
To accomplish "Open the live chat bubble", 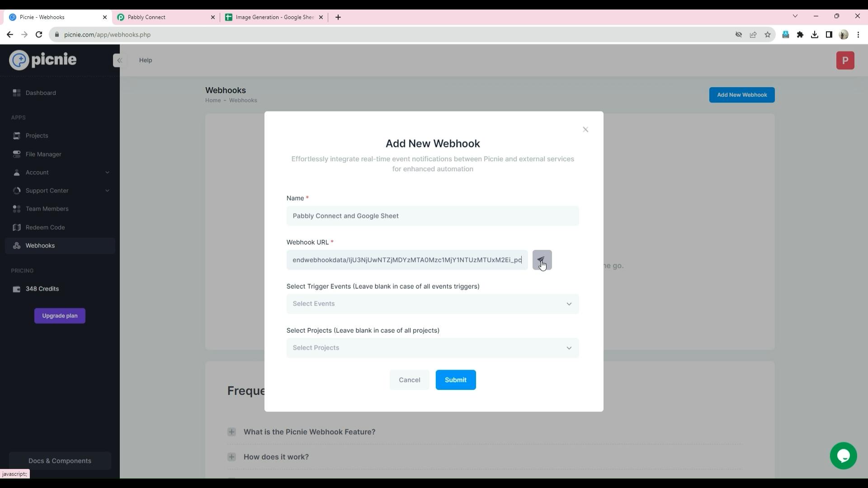I will [843, 456].
